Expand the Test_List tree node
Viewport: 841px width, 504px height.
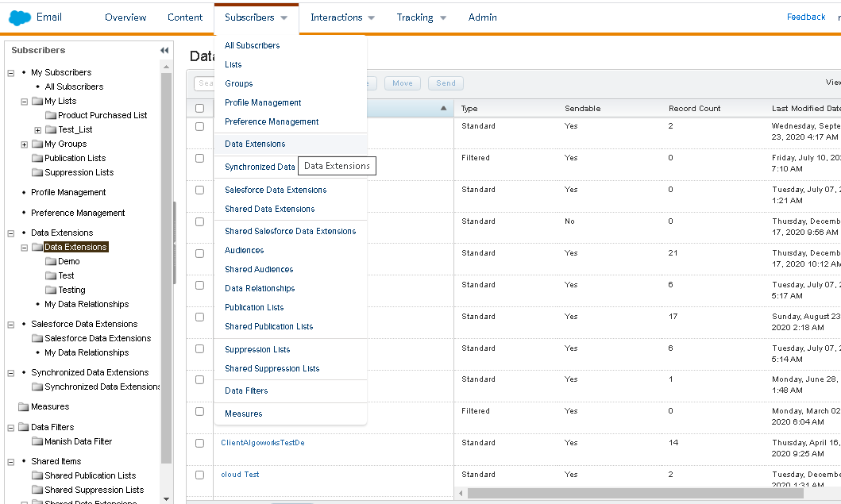coord(38,130)
